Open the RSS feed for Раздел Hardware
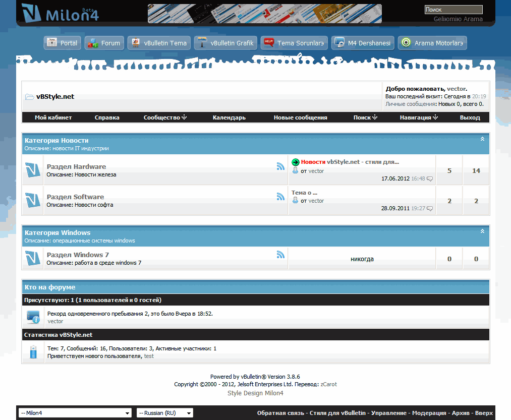511x420 pixels. [280, 166]
